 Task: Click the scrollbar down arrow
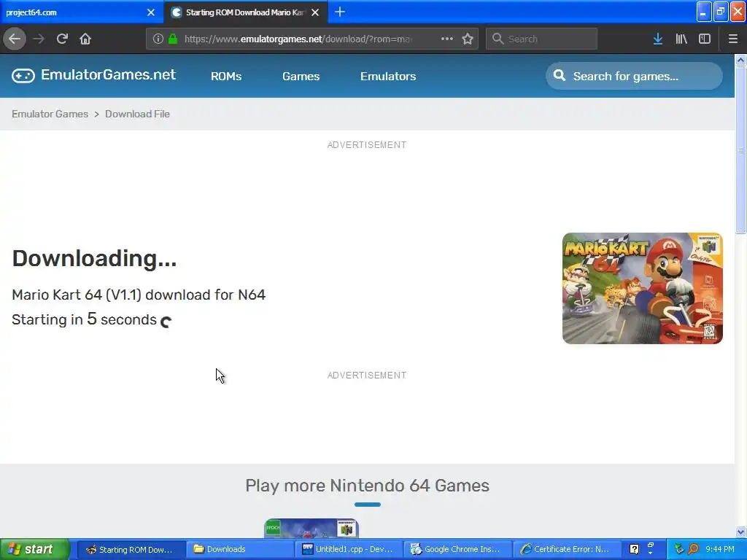[740, 532]
